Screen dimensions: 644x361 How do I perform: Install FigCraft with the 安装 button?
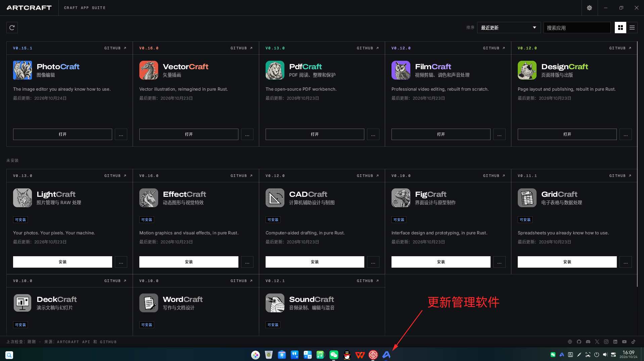(441, 262)
